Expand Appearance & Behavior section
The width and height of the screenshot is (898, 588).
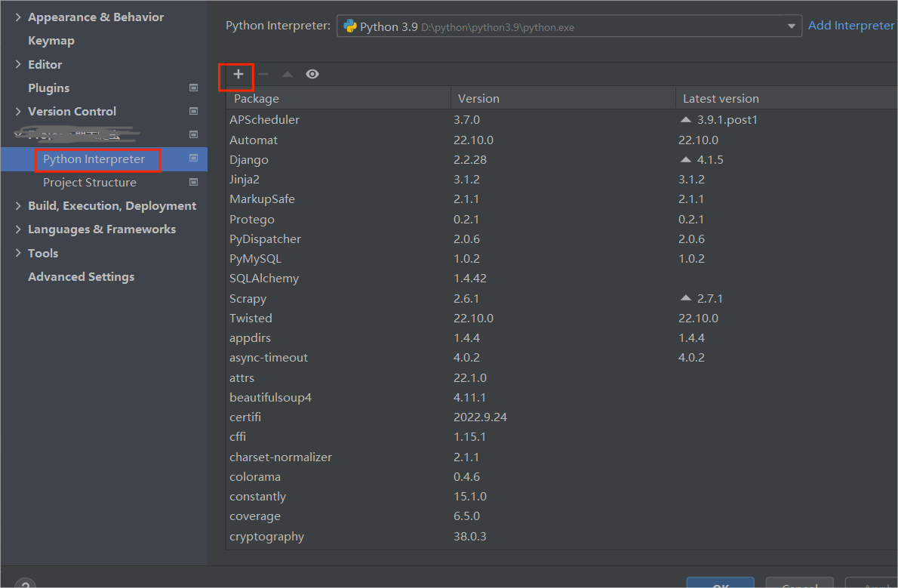pyautogui.click(x=18, y=17)
